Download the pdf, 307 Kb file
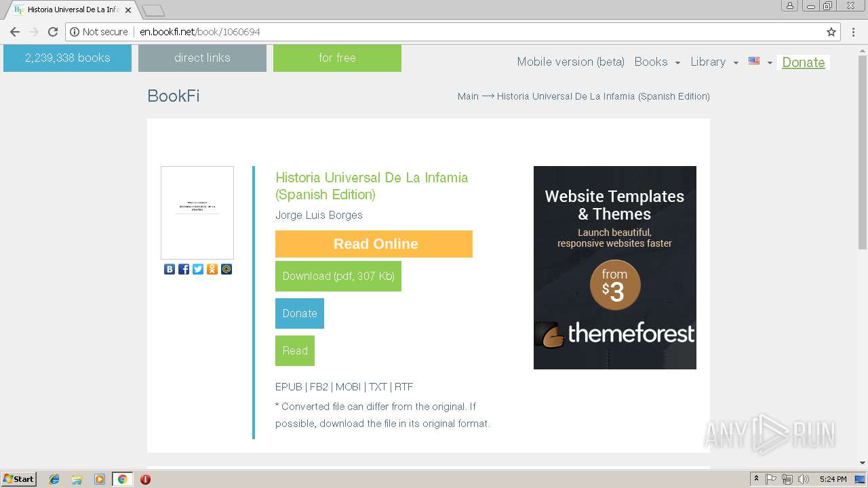This screenshot has height=488, width=868. [338, 276]
